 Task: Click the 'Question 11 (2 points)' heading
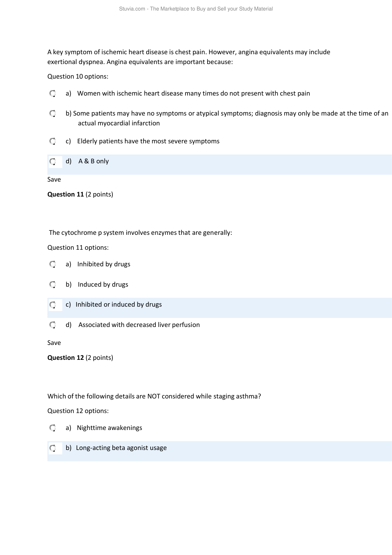point(80,194)
